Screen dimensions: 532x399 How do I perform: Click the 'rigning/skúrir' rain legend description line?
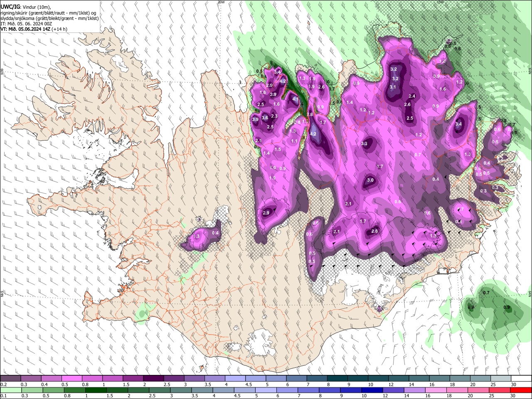tap(48, 12)
